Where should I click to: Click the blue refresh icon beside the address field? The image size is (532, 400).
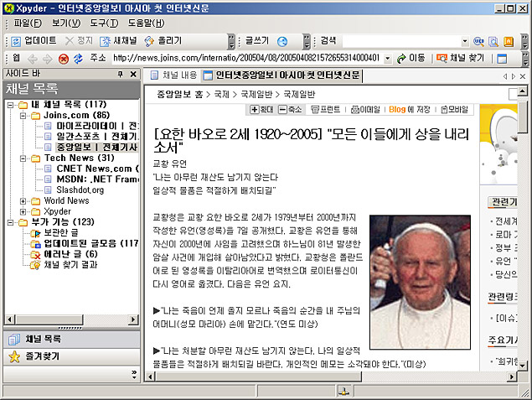coord(78,59)
